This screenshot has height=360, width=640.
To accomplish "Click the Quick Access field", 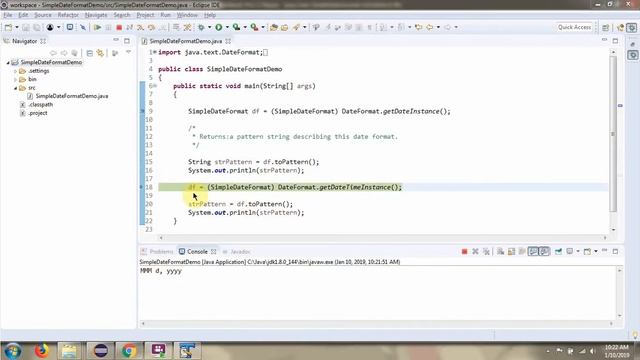I will click(574, 27).
